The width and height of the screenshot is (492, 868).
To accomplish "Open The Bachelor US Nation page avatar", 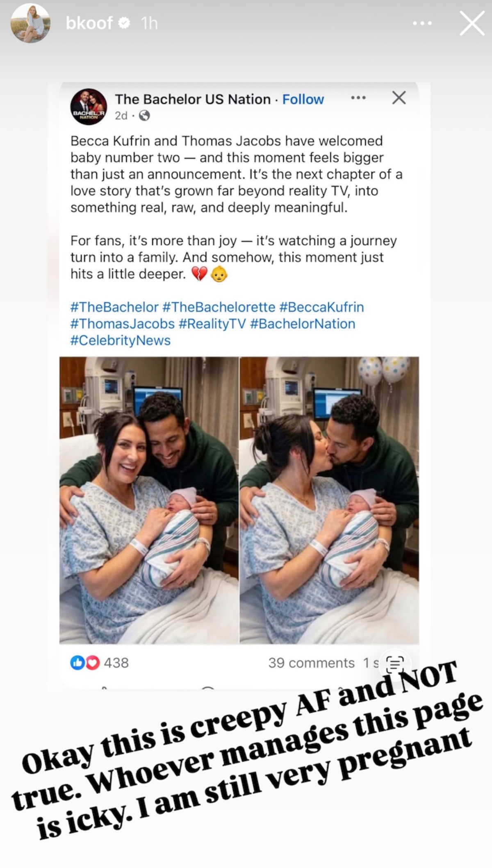I will [89, 107].
